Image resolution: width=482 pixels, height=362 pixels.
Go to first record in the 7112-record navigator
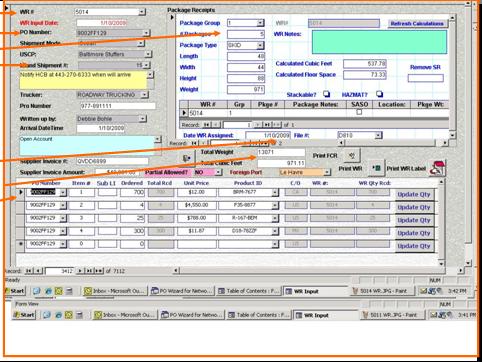(x=29, y=271)
